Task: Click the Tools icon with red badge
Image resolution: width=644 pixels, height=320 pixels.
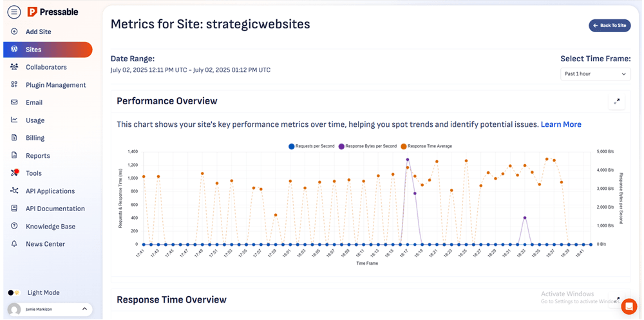Action: pyautogui.click(x=14, y=173)
